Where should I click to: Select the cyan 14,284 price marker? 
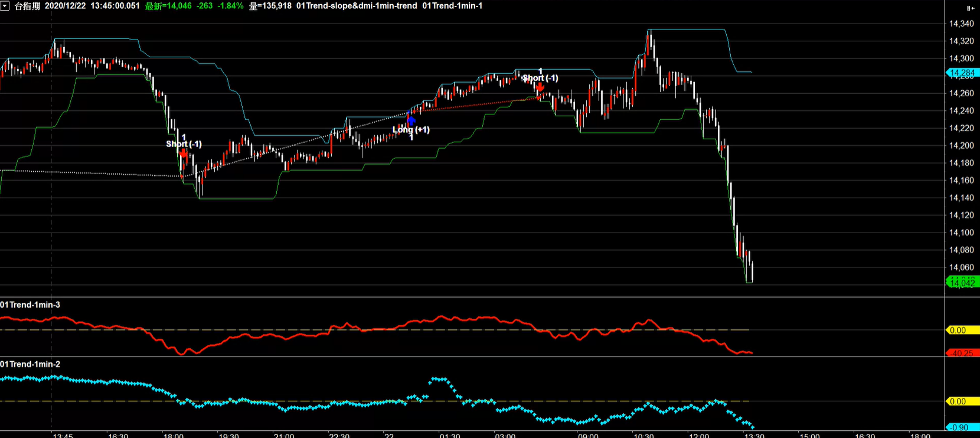[962, 73]
